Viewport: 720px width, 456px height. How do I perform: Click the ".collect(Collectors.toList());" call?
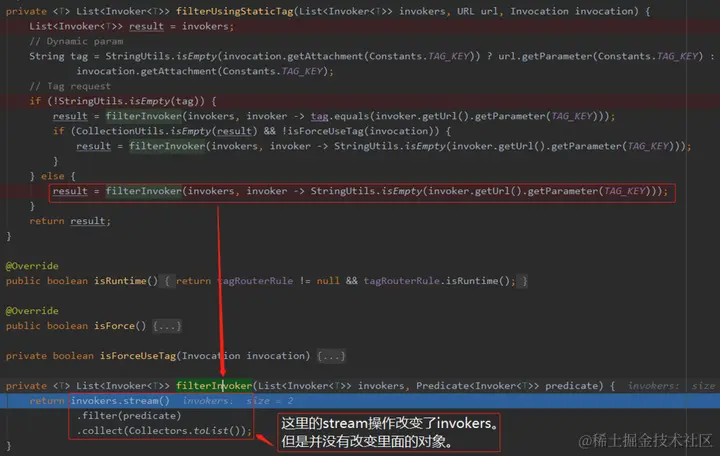[164, 431]
